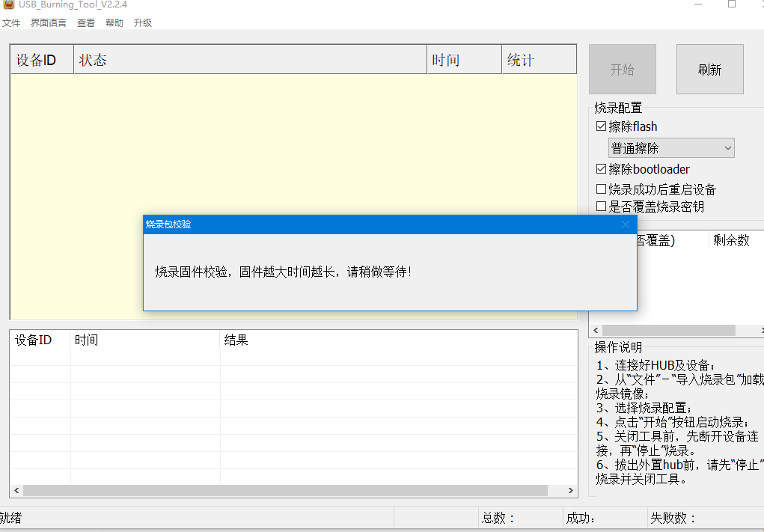Screen dimensions: 764x532
Task: Enable 烧录成功后重启设备 option
Action: tap(601, 189)
